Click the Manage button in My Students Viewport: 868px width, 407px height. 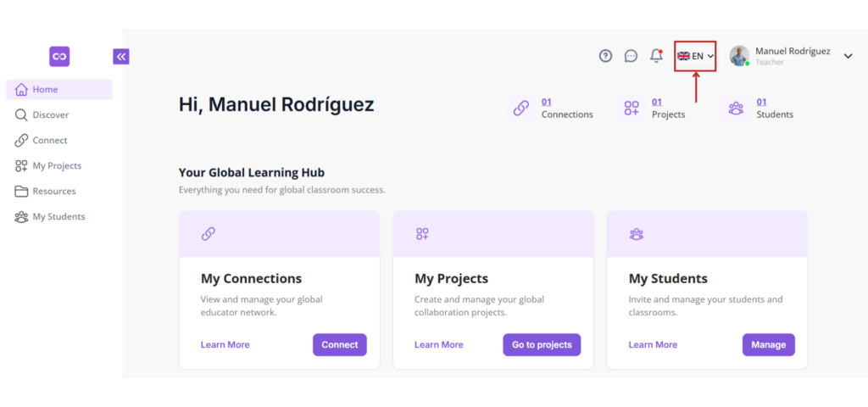coord(768,344)
